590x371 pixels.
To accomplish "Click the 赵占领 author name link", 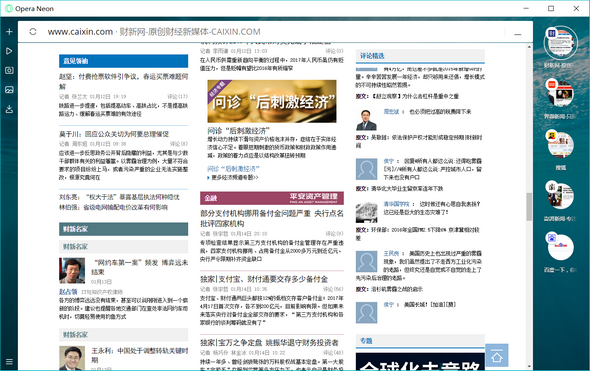I will pyautogui.click(x=68, y=292).
